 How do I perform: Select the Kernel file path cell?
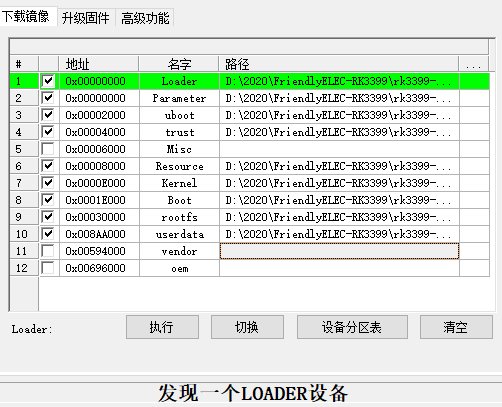click(x=339, y=183)
